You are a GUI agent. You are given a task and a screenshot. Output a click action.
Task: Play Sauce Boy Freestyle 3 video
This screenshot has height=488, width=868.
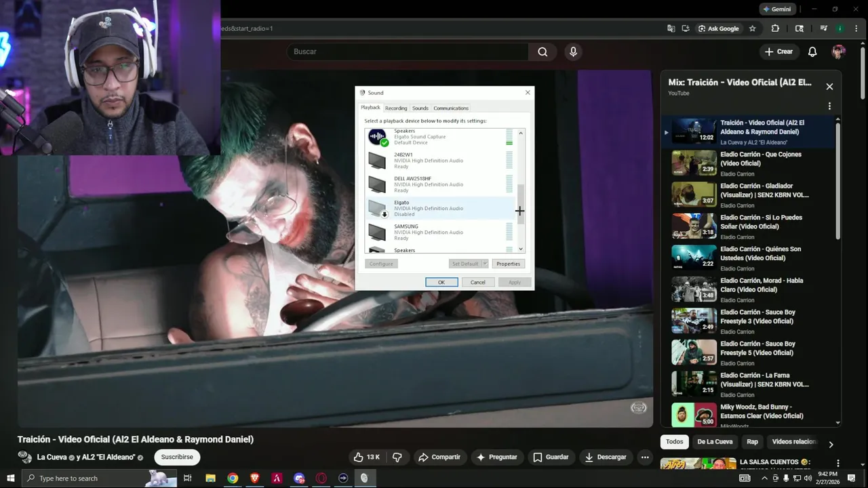(x=749, y=321)
